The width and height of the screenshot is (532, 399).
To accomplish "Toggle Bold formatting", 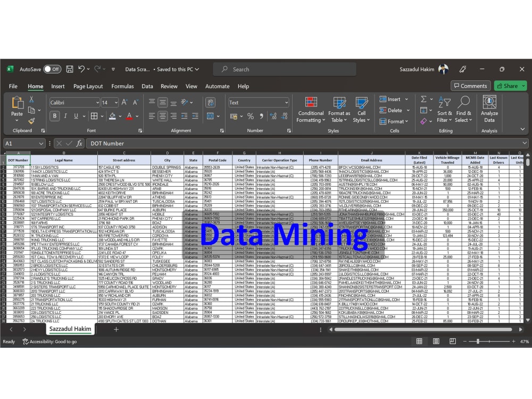I will tap(55, 116).
